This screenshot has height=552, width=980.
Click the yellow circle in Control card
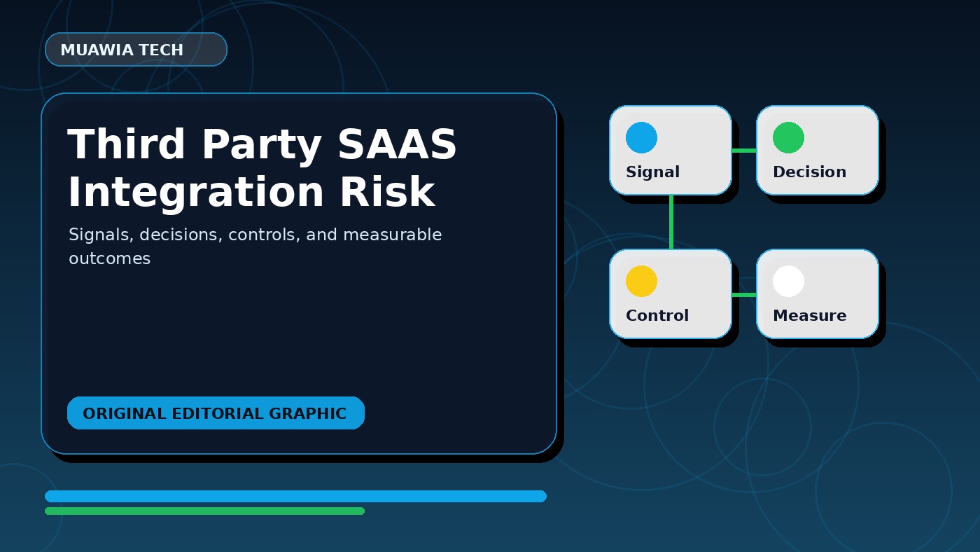click(x=641, y=281)
